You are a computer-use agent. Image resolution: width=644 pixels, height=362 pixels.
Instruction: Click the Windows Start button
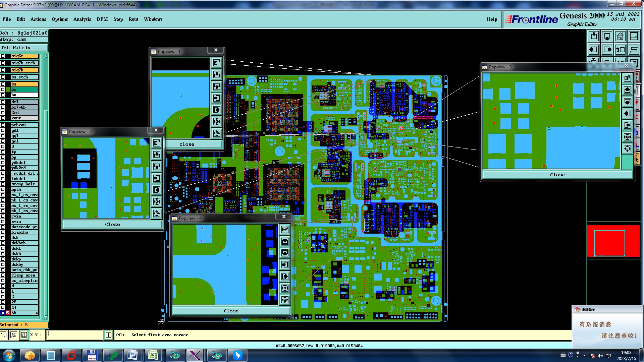coord(9,355)
